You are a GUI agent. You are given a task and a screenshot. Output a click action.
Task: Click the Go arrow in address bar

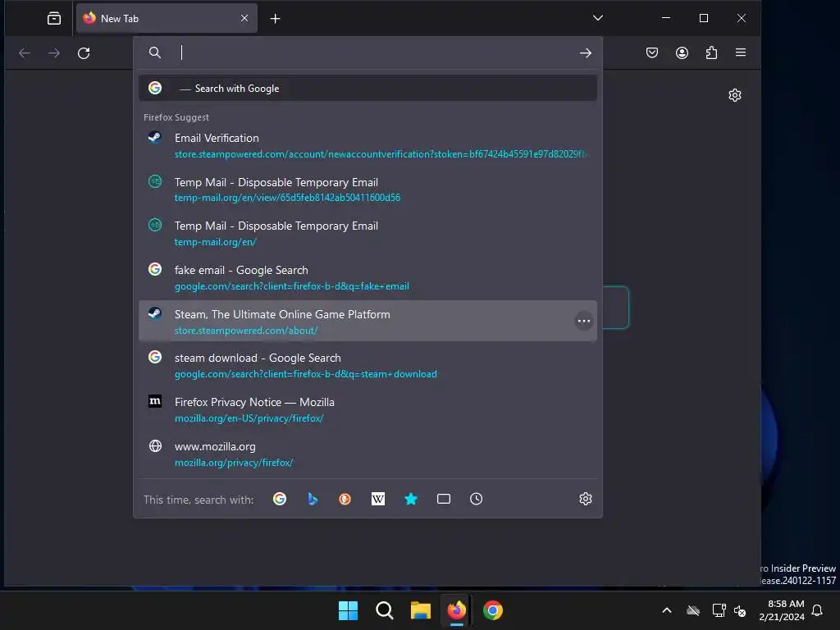tap(586, 53)
